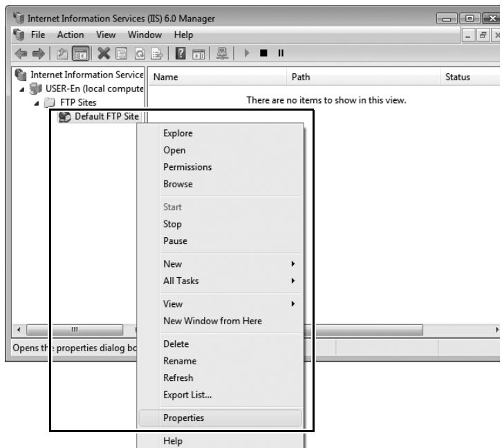
Task: Choose Export List... from the context menu
Action: (x=221, y=395)
